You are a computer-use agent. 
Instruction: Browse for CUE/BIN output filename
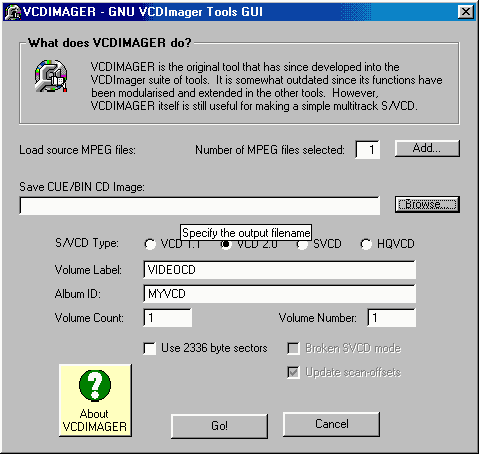tap(427, 204)
